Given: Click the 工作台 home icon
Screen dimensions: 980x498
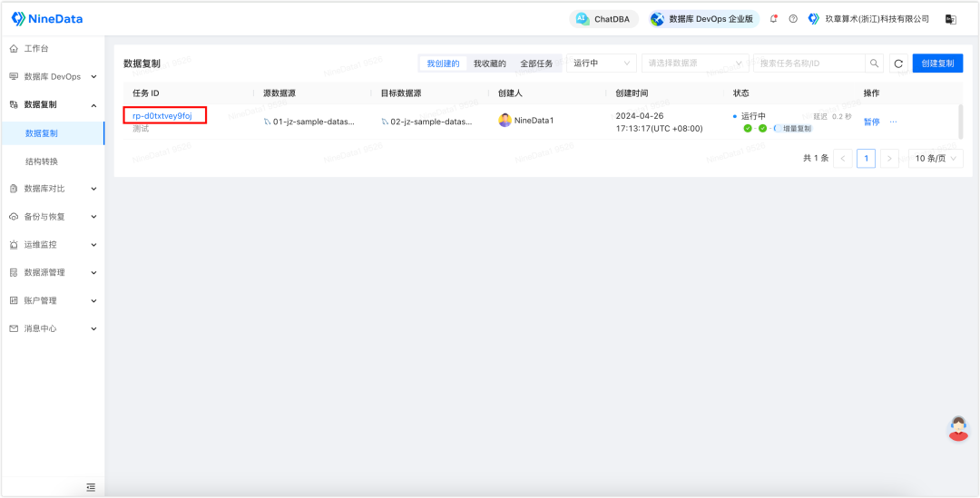Looking at the screenshot, I should (14, 49).
